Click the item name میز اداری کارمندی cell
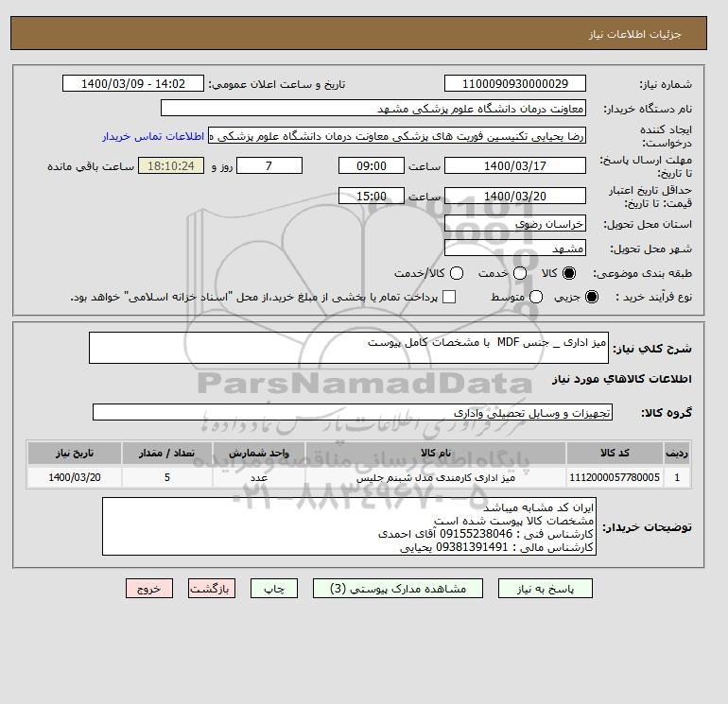 tap(436, 477)
